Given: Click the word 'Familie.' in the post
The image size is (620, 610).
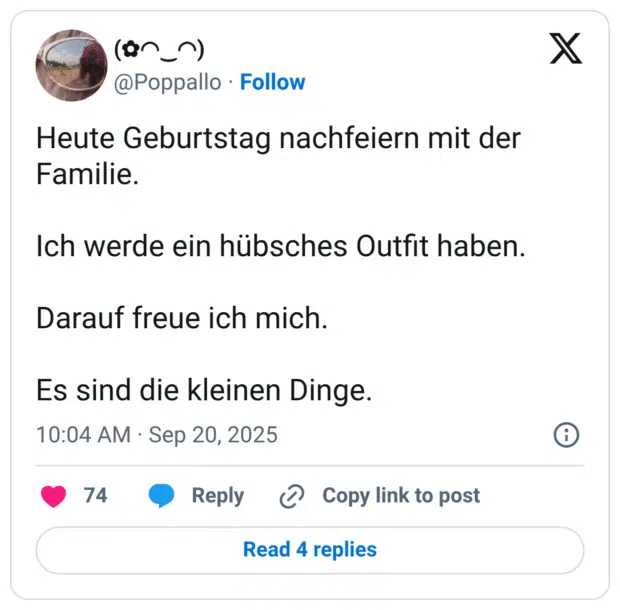Looking at the screenshot, I should tap(88, 176).
